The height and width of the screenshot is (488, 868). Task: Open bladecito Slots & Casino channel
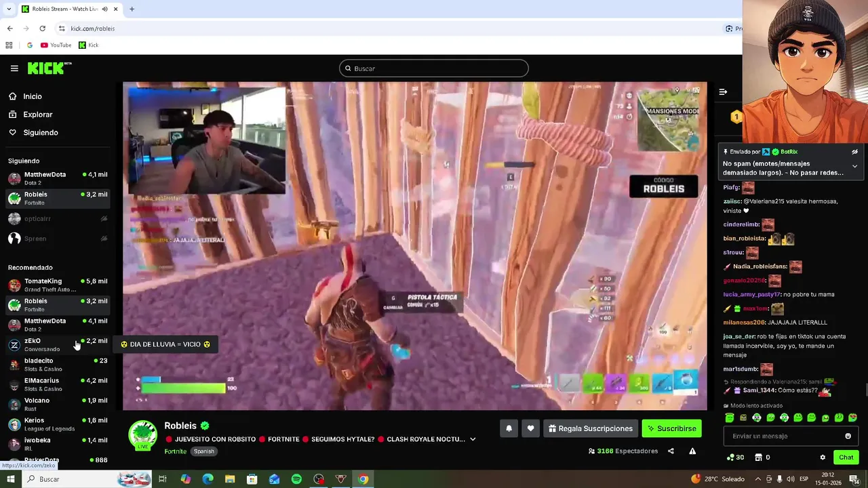click(58, 365)
